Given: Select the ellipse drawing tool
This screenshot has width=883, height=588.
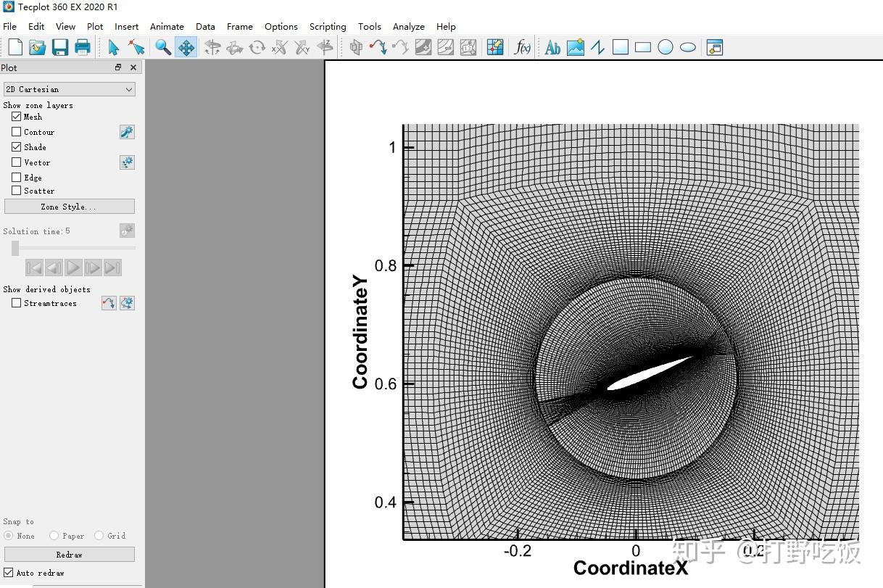Looking at the screenshot, I should (688, 48).
